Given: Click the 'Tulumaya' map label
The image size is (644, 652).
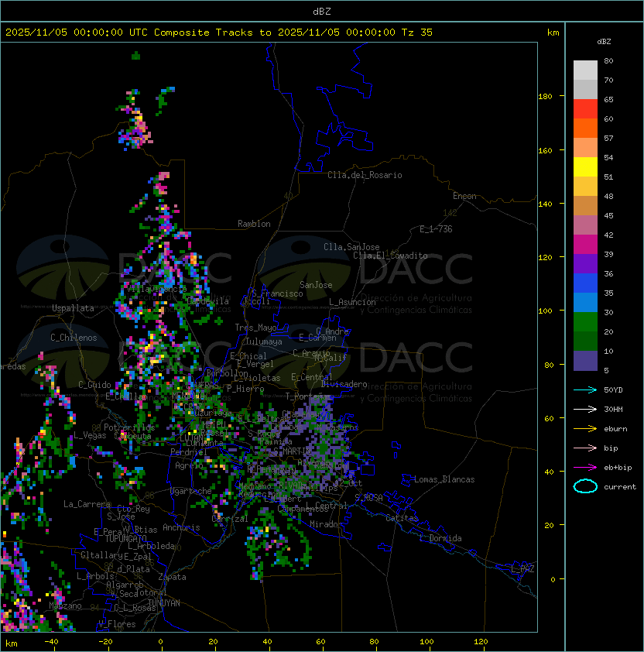Looking at the screenshot, I should pos(264,341).
